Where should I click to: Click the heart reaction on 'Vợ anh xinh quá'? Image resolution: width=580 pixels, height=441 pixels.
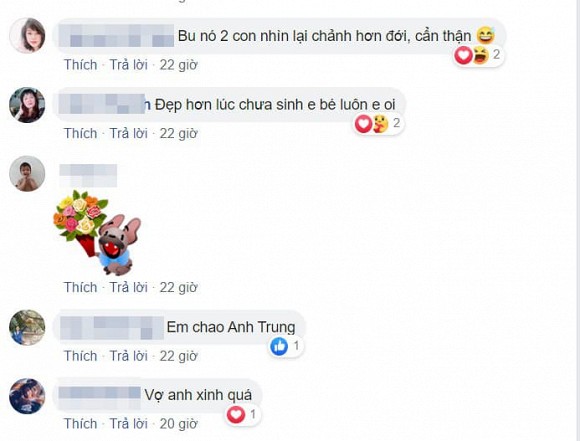[236, 414]
